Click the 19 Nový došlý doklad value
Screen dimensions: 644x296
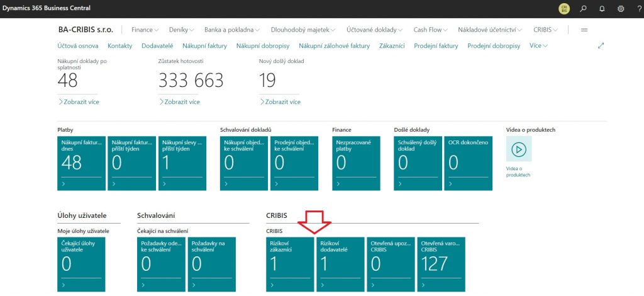267,80
